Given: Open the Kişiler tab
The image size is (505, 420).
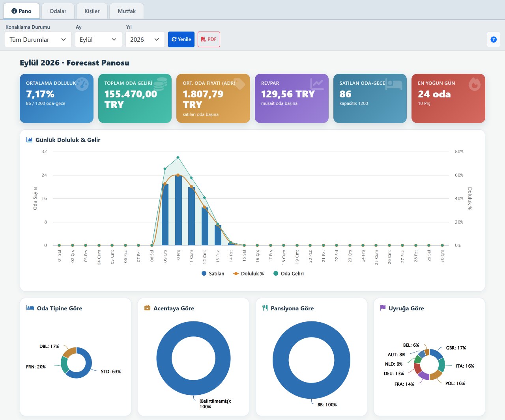Looking at the screenshot, I should [92, 11].
